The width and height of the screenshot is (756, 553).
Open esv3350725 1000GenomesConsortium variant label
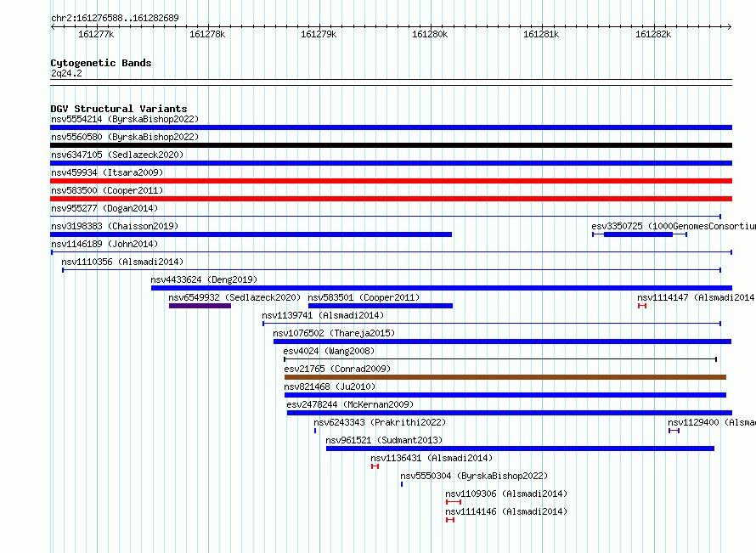(x=674, y=226)
